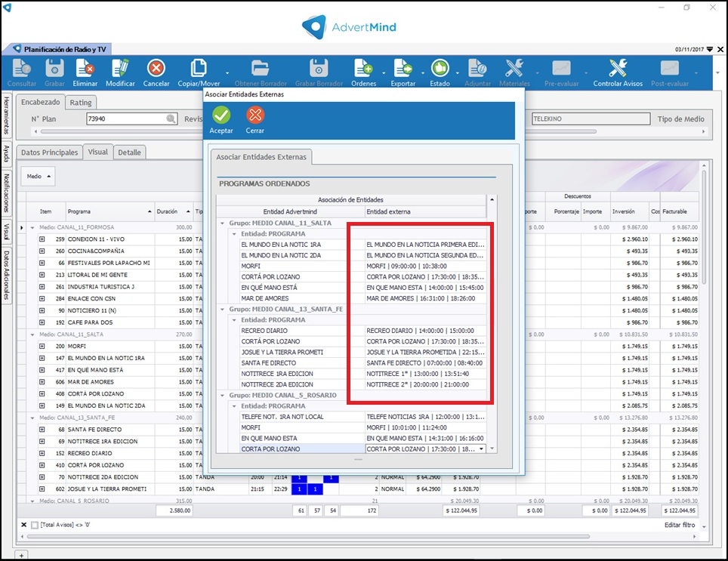The height and width of the screenshot is (561, 728).
Task: Open the Datos Principales tab
Action: (50, 153)
